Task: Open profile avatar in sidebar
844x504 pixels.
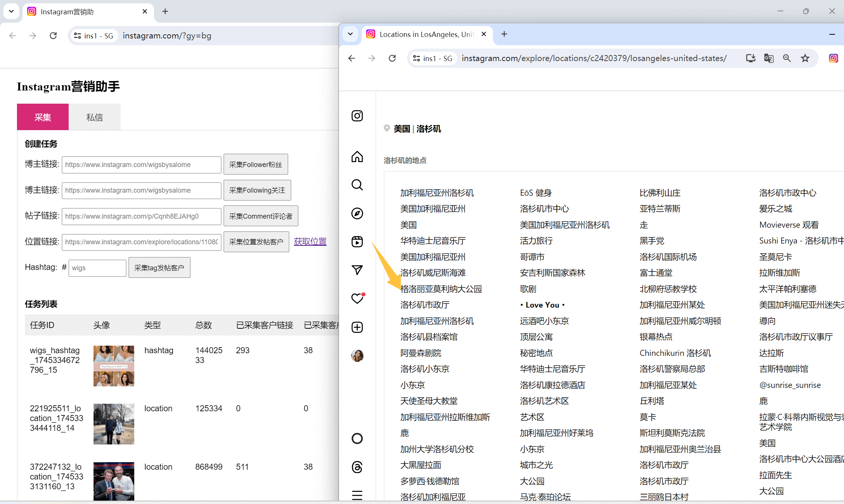Action: coord(357,355)
